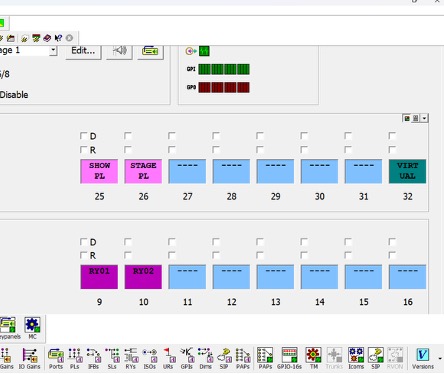The width and height of the screenshot is (444, 374).
Task: Select the pink STAGE PL key
Action: coord(143,171)
